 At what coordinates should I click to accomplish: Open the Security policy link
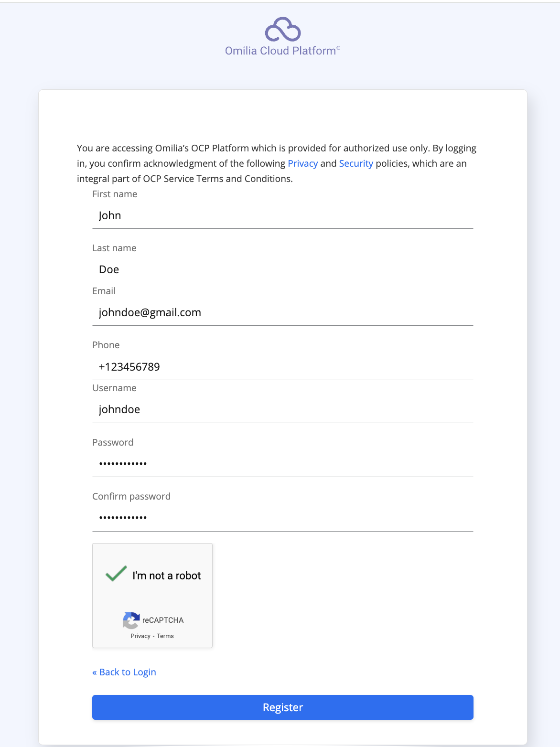pos(356,163)
